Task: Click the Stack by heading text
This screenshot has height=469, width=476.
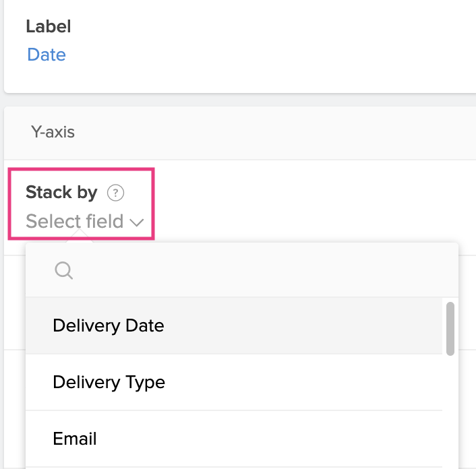Action: pyautogui.click(x=61, y=193)
